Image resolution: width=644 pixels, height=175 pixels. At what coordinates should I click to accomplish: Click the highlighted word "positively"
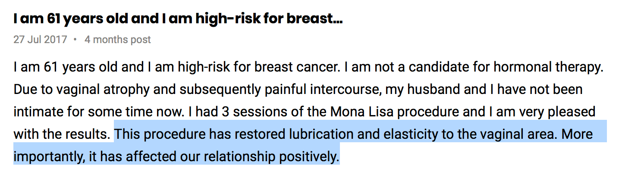309,157
